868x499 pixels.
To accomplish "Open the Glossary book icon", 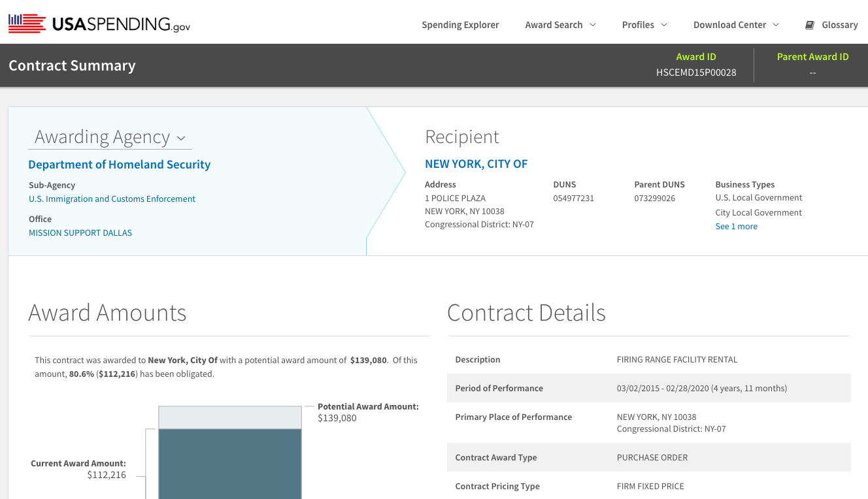I will [809, 25].
